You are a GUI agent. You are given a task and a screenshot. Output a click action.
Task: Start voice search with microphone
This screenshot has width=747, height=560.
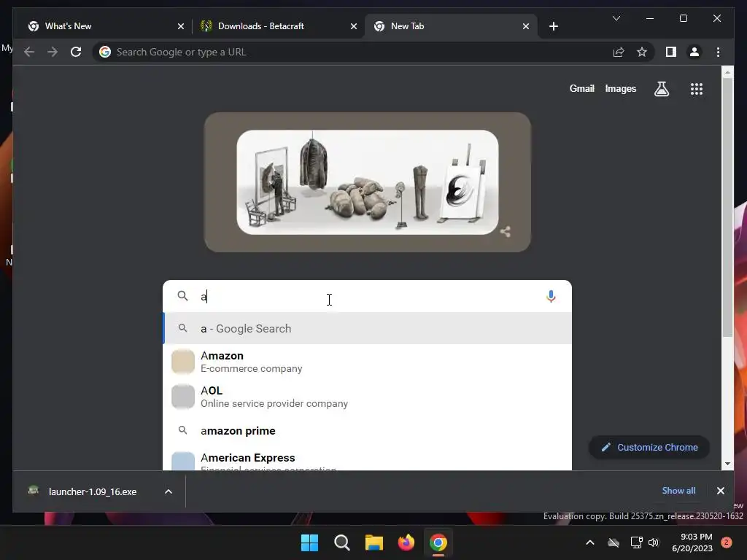point(551,296)
